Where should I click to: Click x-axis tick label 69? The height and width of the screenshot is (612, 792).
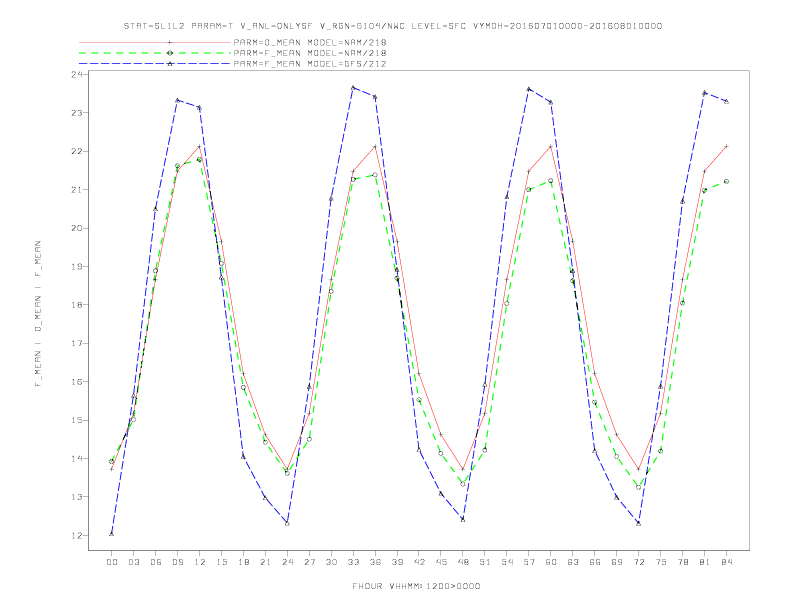click(617, 562)
